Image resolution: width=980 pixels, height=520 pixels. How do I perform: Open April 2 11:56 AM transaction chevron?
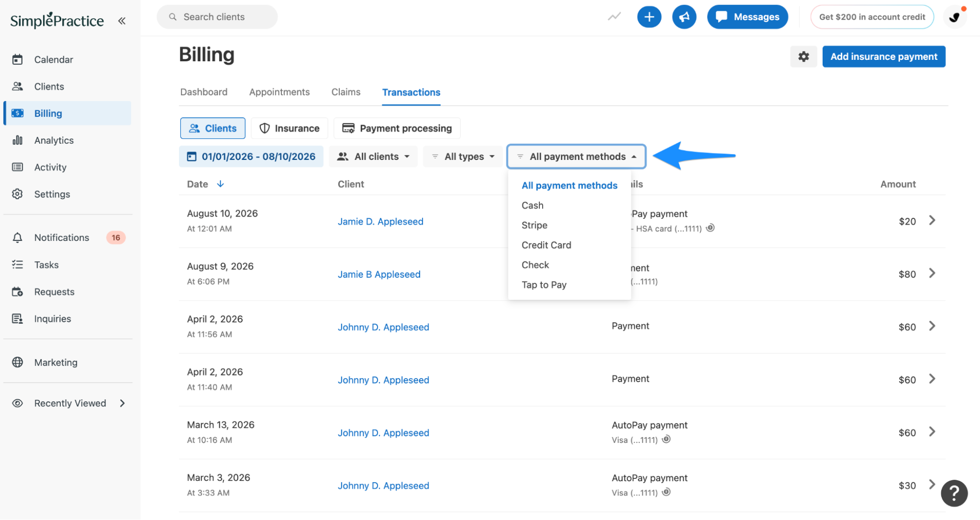point(932,326)
